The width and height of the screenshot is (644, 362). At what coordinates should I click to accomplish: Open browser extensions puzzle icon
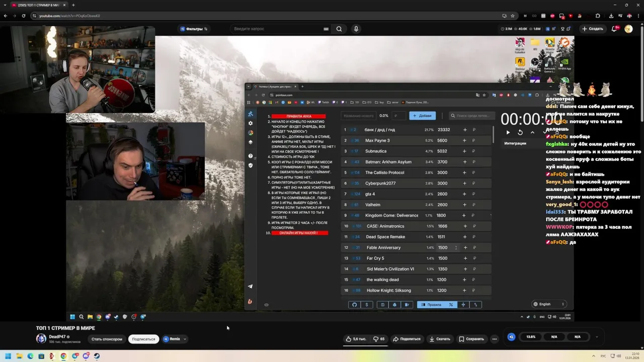[x=598, y=16]
